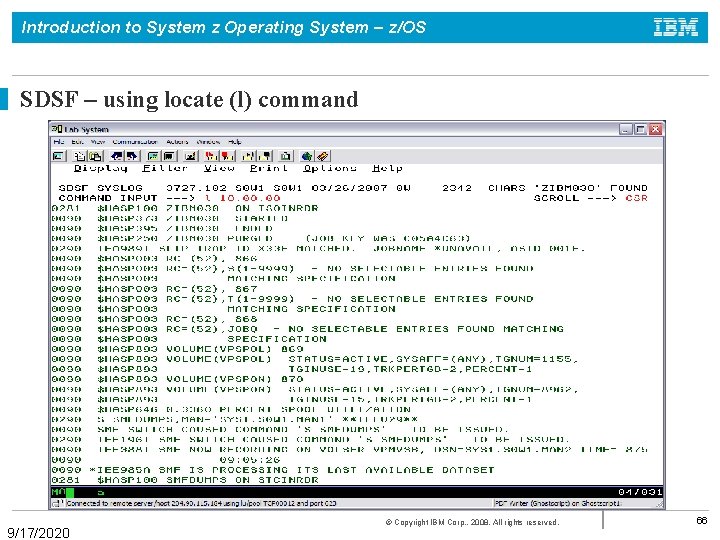Close the Lab System window
The image size is (720, 540).
656,129
